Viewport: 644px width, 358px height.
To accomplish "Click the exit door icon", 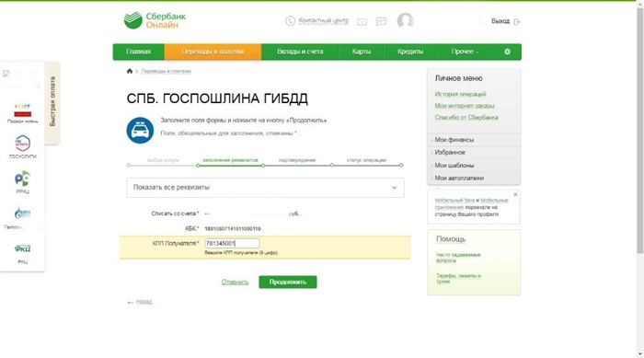I will pyautogui.click(x=517, y=21).
